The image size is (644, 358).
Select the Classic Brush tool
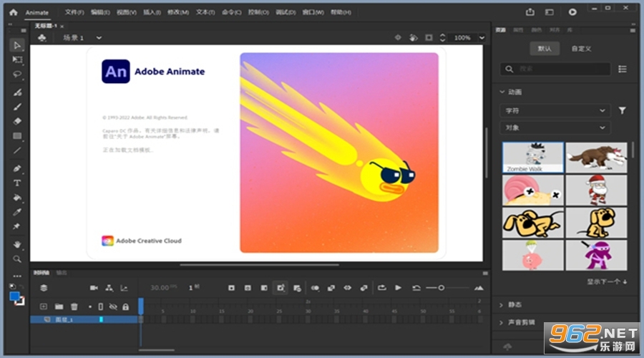pos(17,107)
